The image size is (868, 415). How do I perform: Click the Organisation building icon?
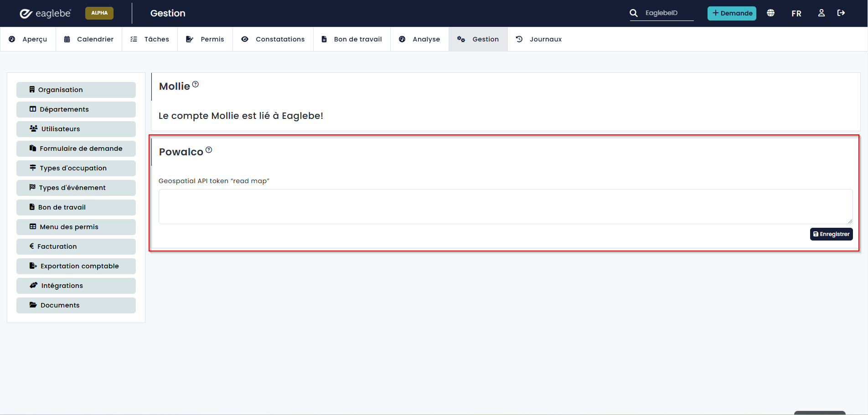[32, 89]
